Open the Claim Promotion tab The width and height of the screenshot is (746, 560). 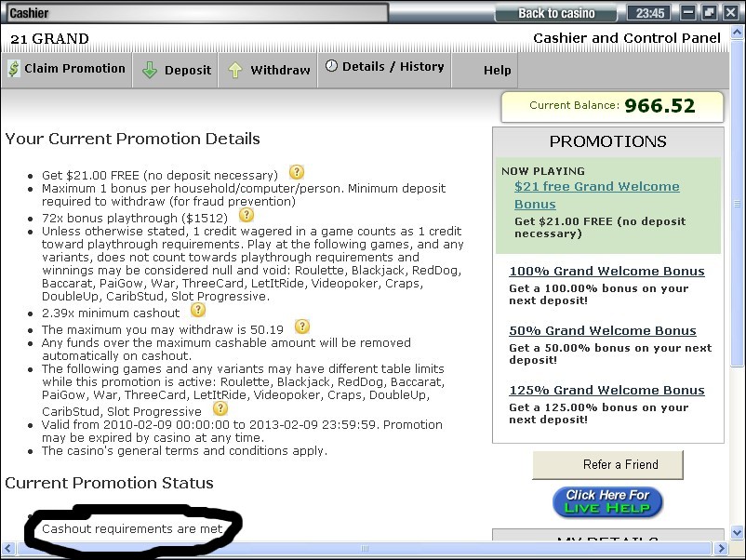point(67,70)
